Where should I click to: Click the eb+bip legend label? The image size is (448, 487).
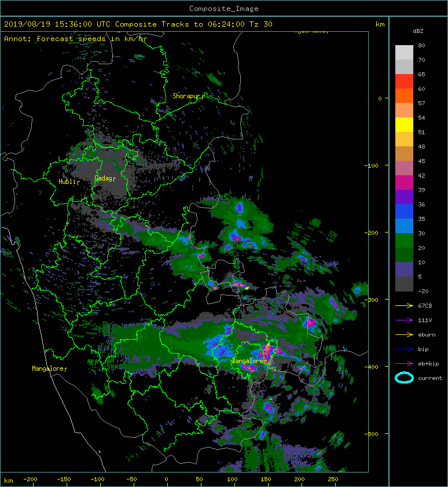point(428,364)
